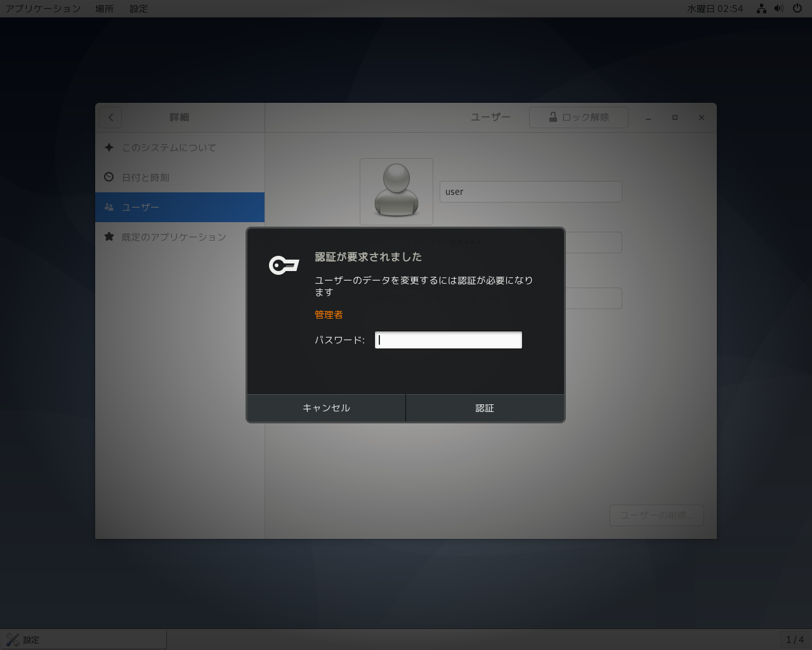
Task: Click the ロック解除 button
Action: 578,117
